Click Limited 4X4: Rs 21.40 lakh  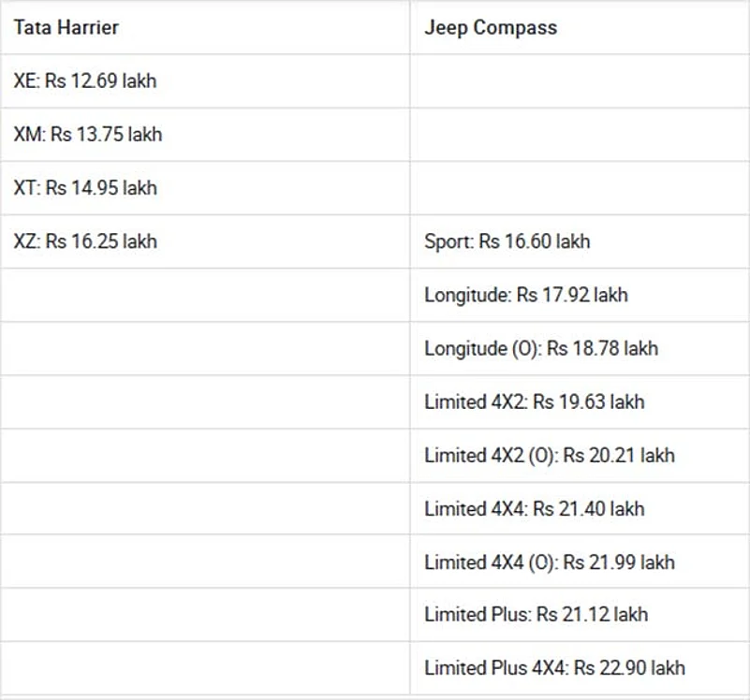click(x=534, y=509)
